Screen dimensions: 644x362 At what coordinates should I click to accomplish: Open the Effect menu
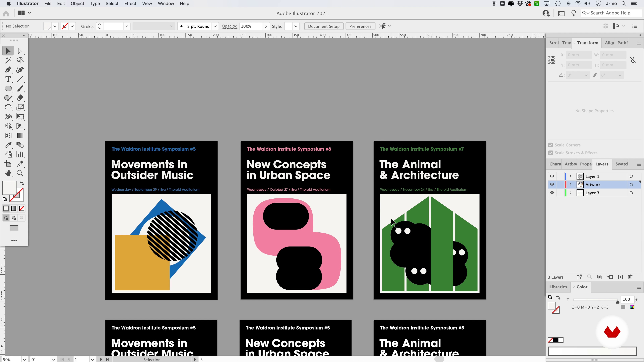pyautogui.click(x=130, y=4)
